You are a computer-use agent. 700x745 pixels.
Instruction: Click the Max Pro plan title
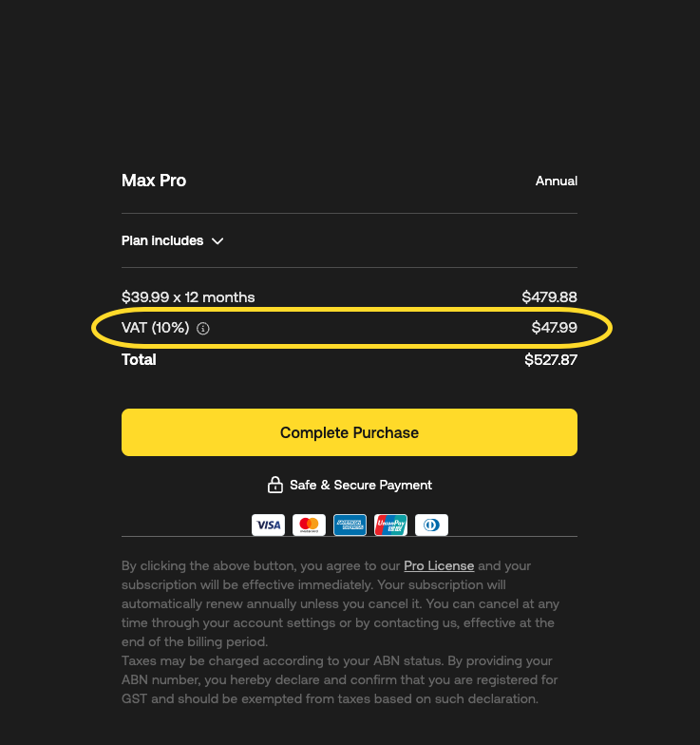pos(154,181)
